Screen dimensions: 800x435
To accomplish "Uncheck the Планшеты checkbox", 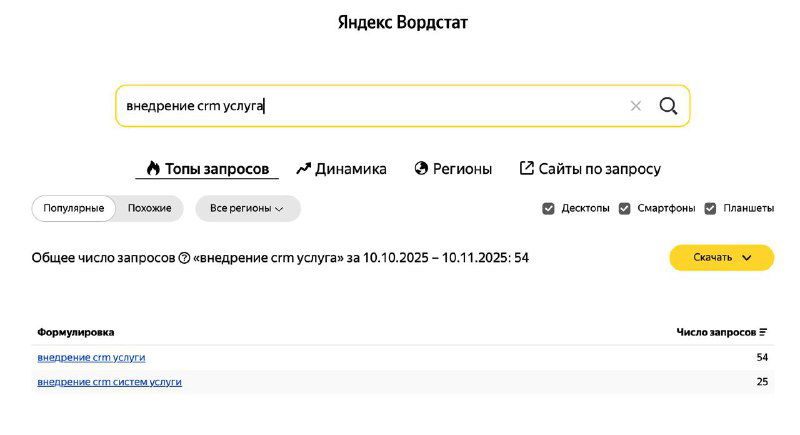I will (x=710, y=209).
